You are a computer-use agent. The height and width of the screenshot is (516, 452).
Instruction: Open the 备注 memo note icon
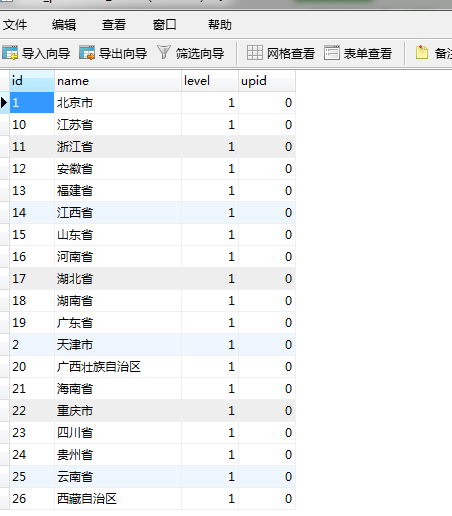(422, 53)
